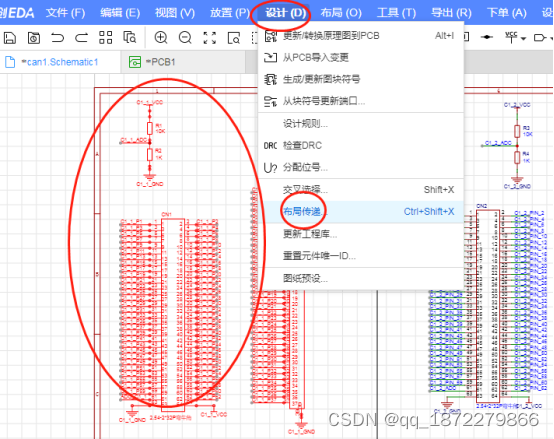Click the save-history icon in the toolbar

[34, 37]
